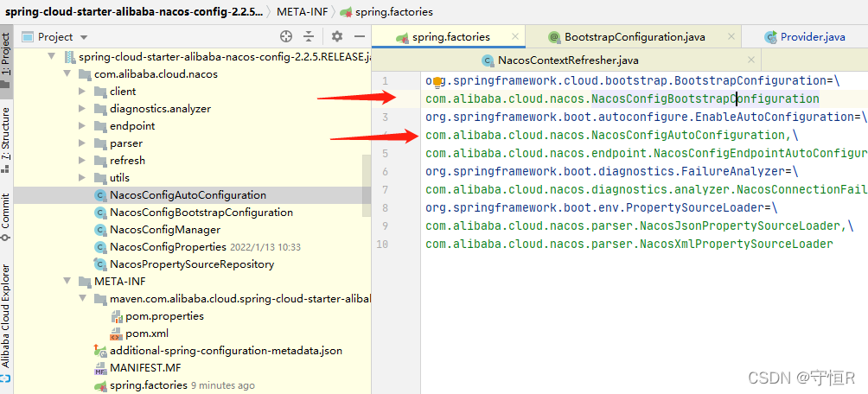Click spring.factories in the breadcrumb path

(x=393, y=11)
